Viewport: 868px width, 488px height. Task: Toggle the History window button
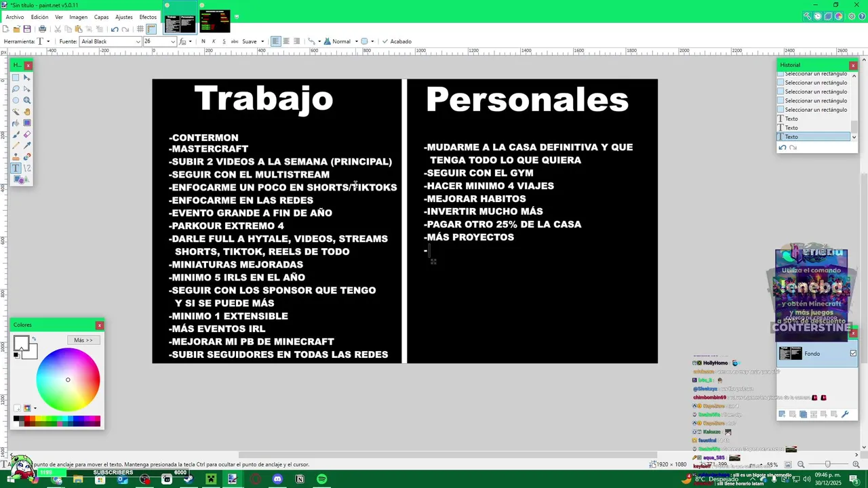click(818, 16)
